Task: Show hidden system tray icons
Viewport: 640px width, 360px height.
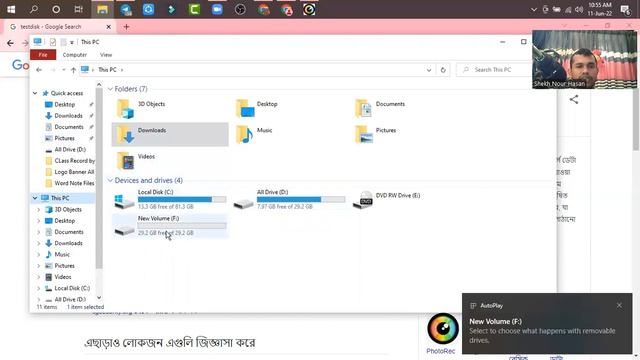Action: tap(533, 9)
